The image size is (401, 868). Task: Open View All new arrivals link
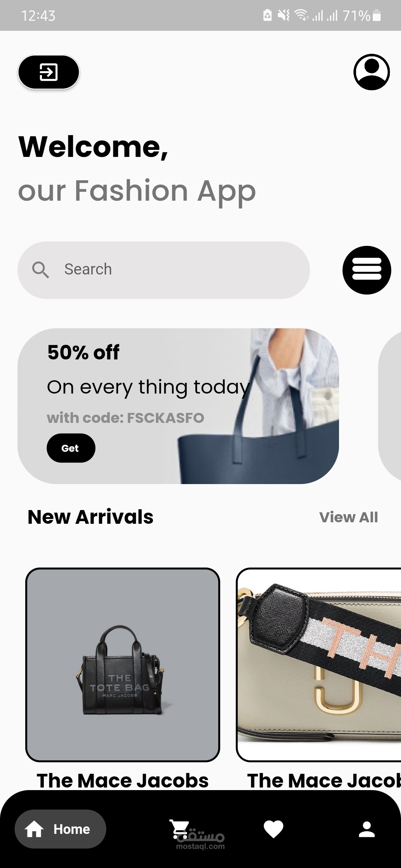349,517
